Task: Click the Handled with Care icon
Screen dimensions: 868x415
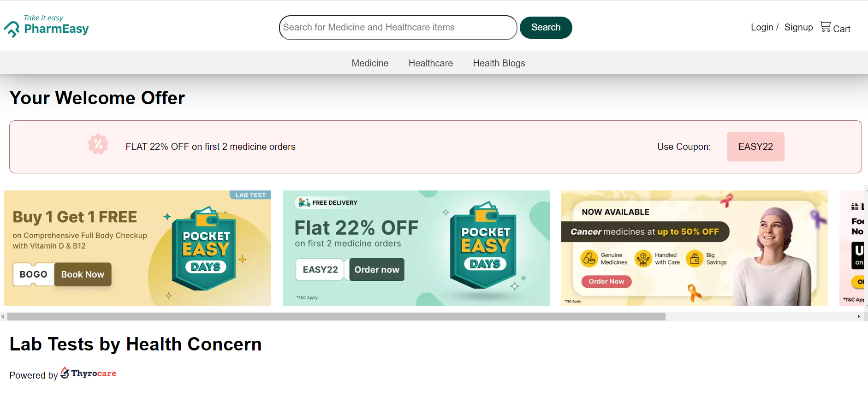Action: 643,259
